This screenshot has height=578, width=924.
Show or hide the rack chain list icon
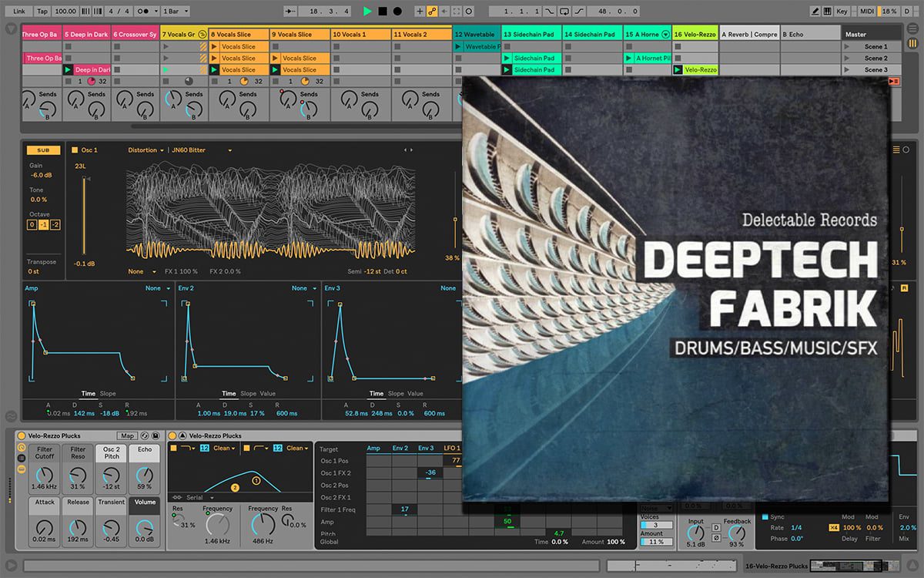click(x=21, y=458)
